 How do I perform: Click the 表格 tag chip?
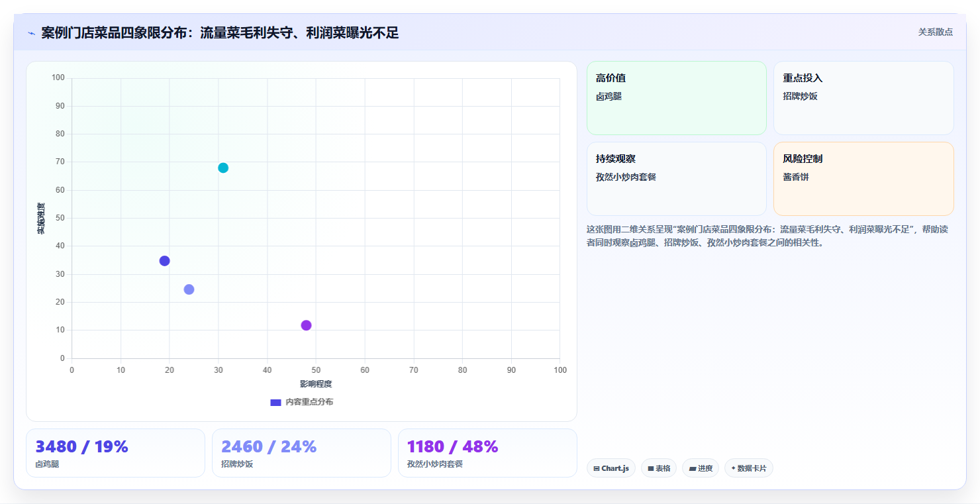pyautogui.click(x=659, y=468)
